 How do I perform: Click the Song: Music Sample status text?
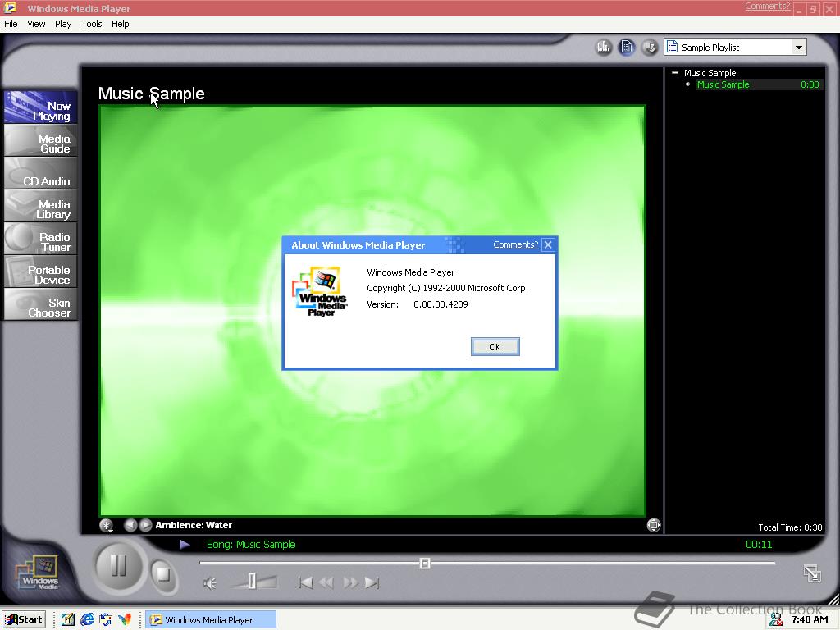click(251, 545)
